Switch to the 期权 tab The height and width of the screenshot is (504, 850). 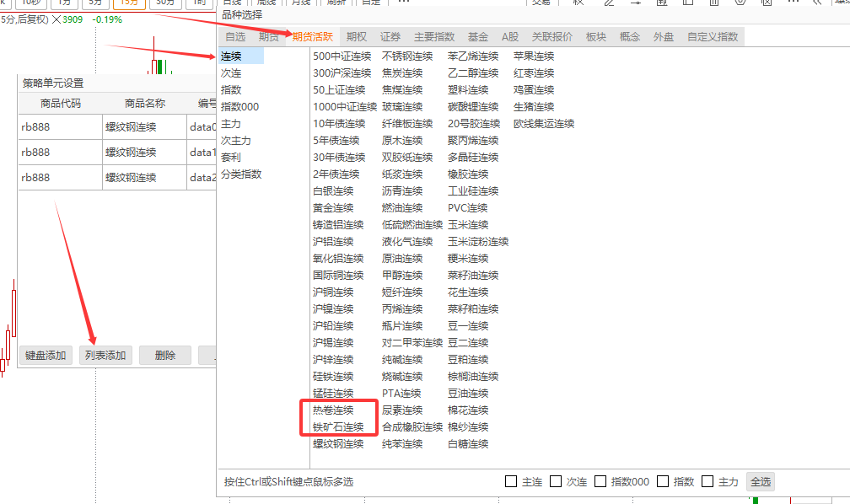tap(357, 37)
